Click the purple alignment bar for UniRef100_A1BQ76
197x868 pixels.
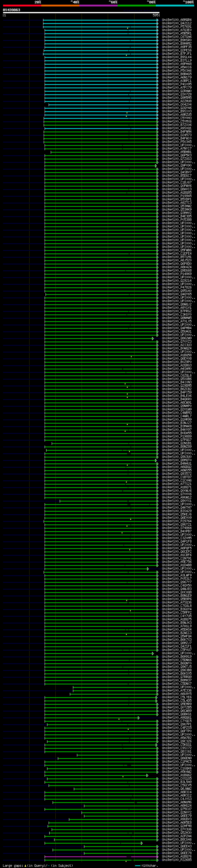coord(101,857)
